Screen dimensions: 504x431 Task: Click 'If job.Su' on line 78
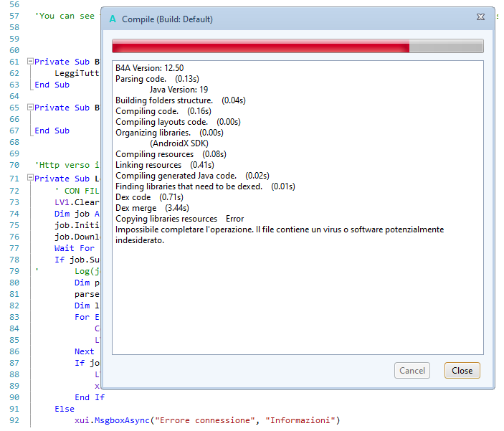pyautogui.click(x=77, y=260)
